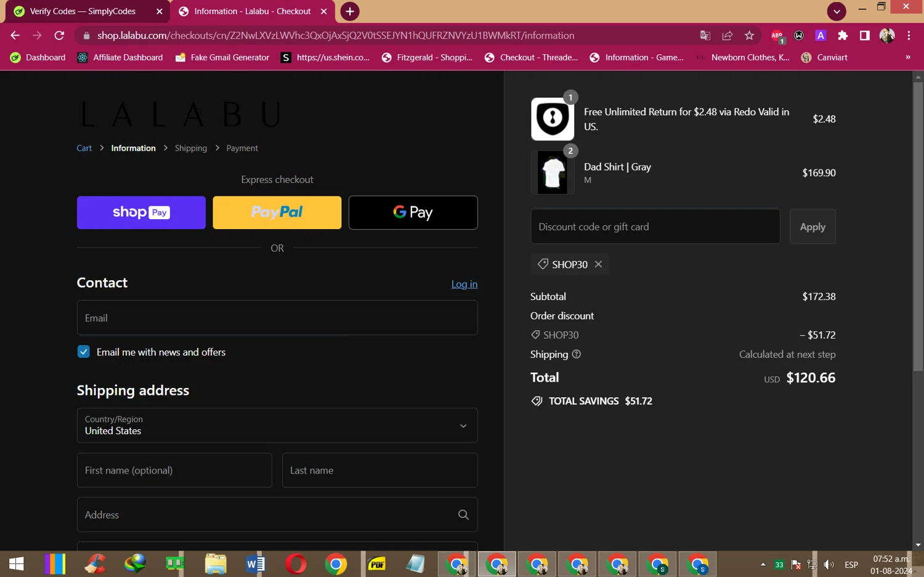Open the Chrome profile avatar
This screenshot has width=924, height=577.
pos(887,36)
